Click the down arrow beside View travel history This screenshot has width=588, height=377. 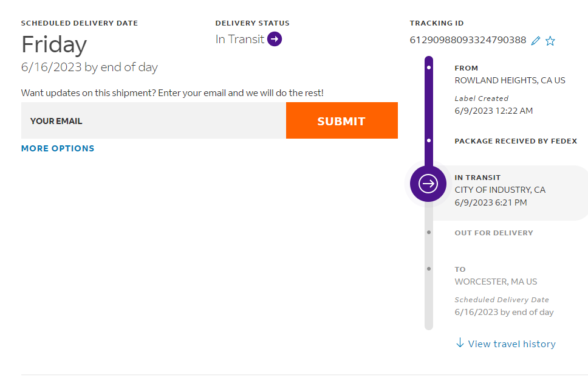tap(460, 344)
